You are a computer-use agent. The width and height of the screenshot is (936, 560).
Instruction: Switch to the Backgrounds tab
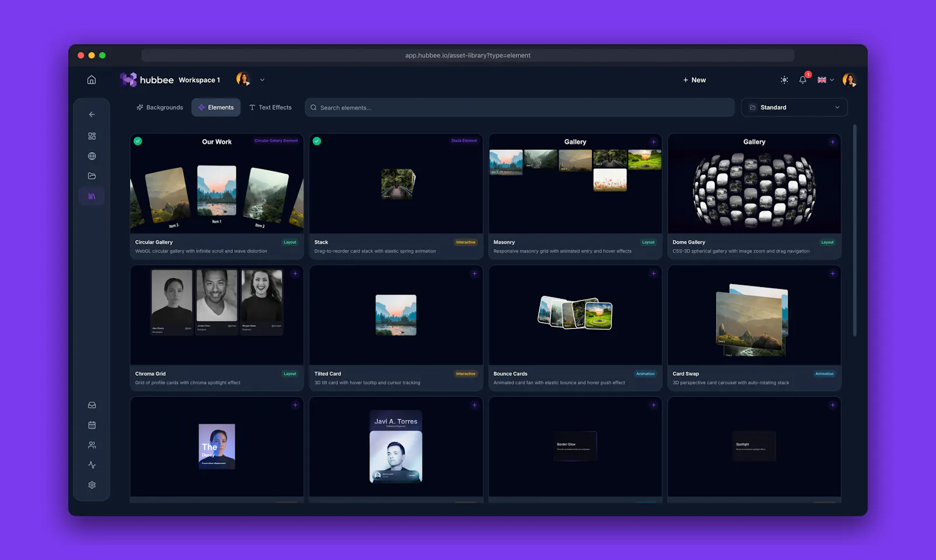coord(160,108)
